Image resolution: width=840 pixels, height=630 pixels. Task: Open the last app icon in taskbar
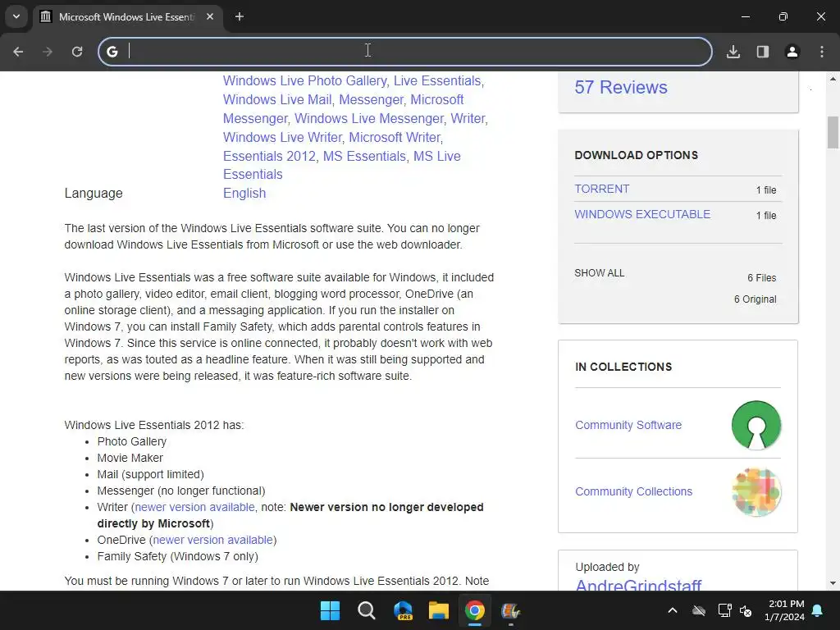pos(510,610)
